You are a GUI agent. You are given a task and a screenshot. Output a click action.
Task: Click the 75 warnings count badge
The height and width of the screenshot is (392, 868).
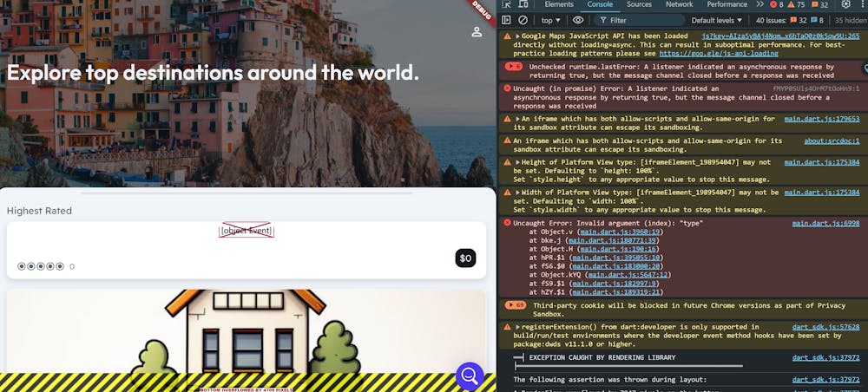796,4
